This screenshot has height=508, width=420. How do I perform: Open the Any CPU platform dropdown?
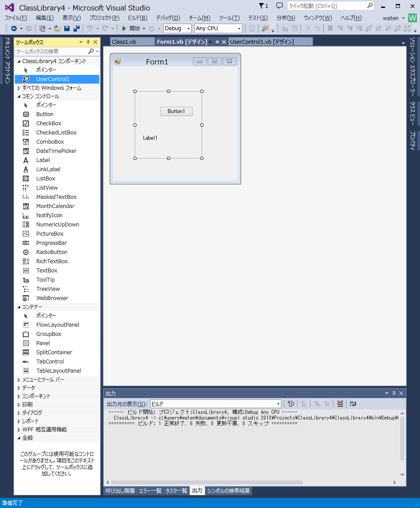click(x=218, y=28)
